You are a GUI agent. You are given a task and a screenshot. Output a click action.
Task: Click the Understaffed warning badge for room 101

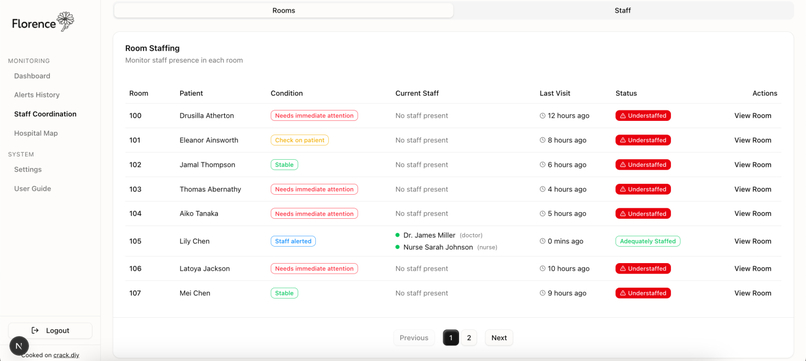(643, 140)
